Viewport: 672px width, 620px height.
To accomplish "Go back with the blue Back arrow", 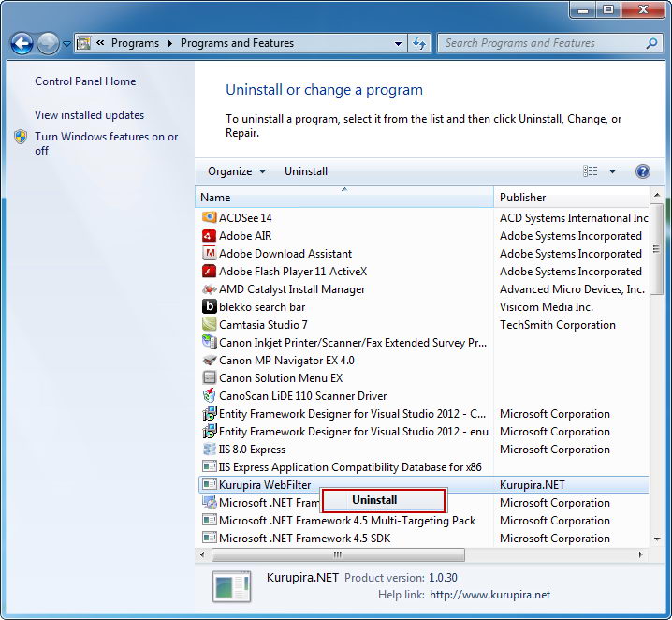I will tap(22, 43).
